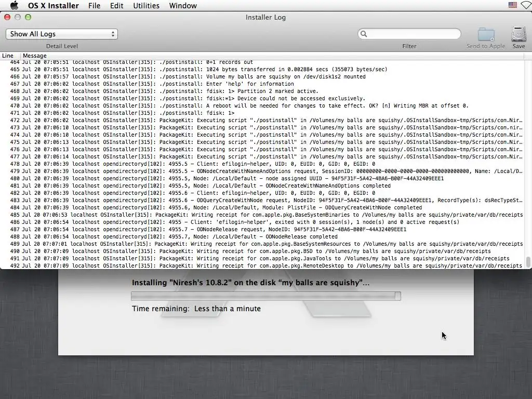The image size is (532, 399).
Task: Select log line 466 'Volume my balls are squishy' mounted
Action: (262, 77)
